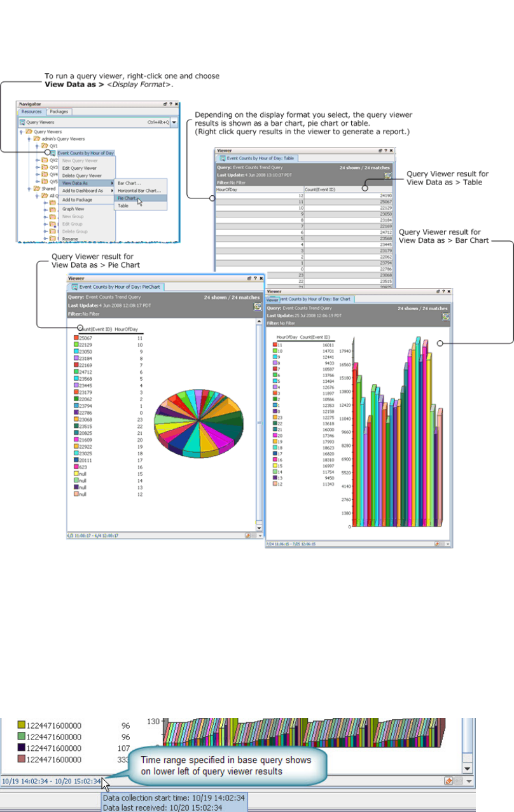This screenshot has height=812, width=514.
Task: Open the Navigator Query Viewers dropdown arrow
Action: pyautogui.click(x=174, y=121)
